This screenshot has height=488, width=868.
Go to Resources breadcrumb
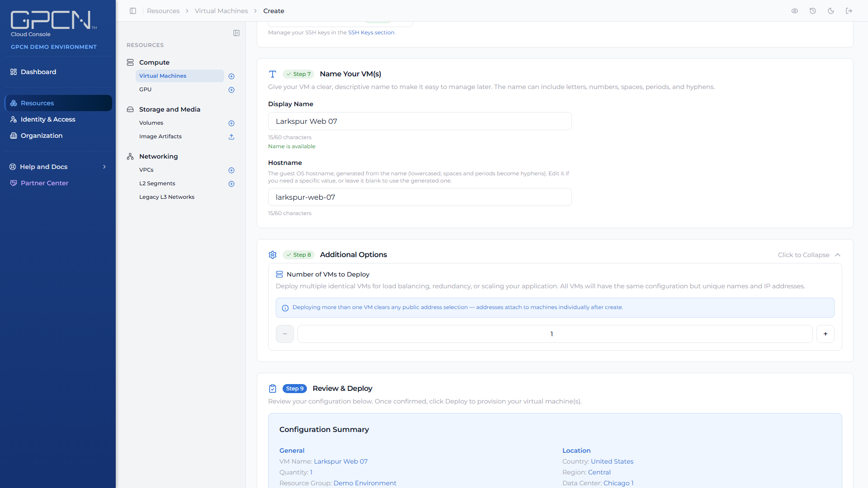(163, 11)
